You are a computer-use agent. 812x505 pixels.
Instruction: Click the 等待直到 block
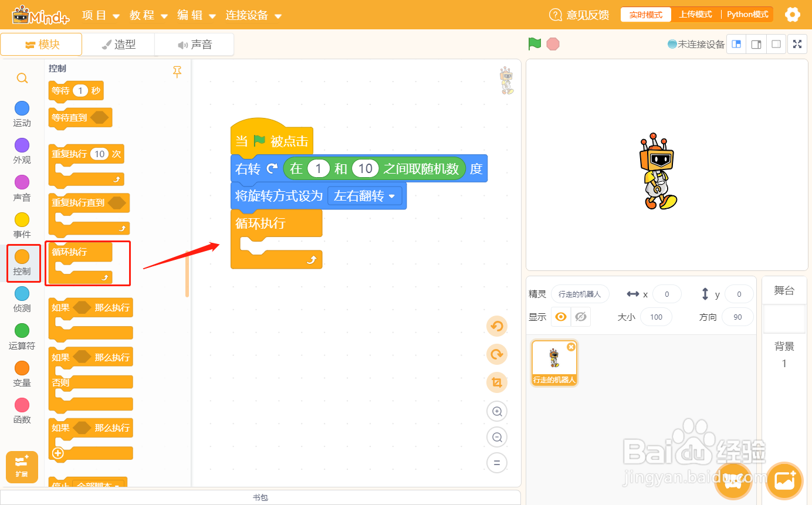click(80, 118)
